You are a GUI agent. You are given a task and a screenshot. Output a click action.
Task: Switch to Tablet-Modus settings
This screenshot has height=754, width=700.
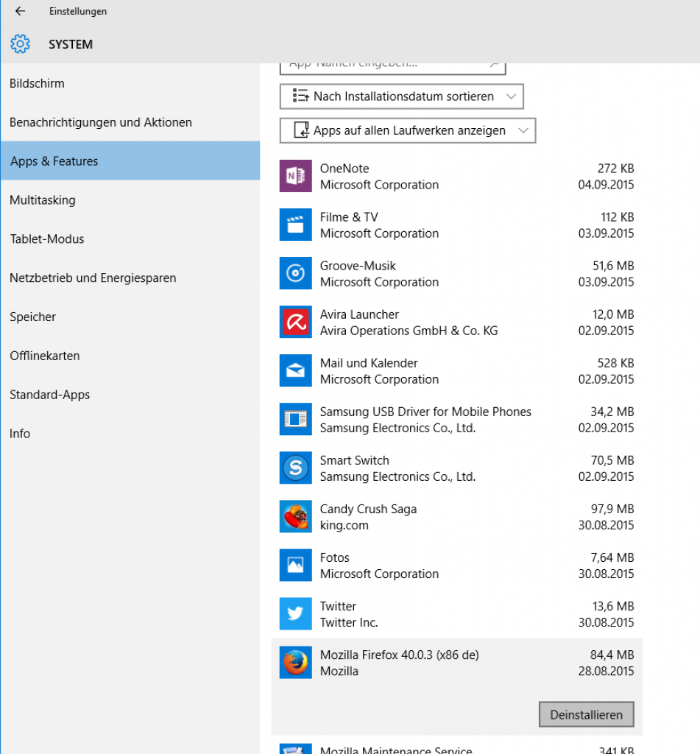point(130,239)
